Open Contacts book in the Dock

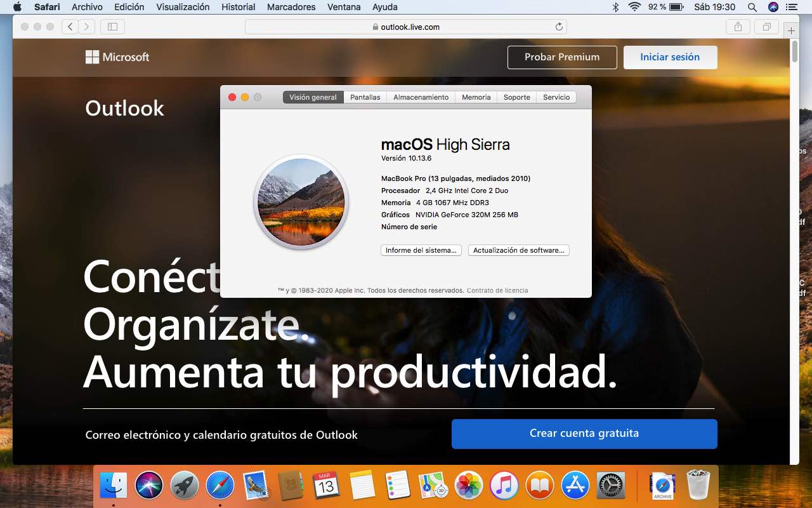291,486
